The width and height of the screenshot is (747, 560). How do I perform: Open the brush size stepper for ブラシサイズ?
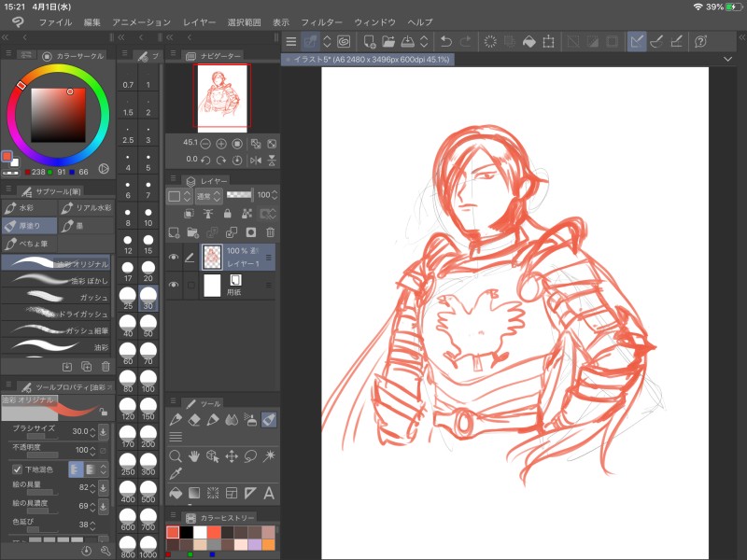coord(92,431)
